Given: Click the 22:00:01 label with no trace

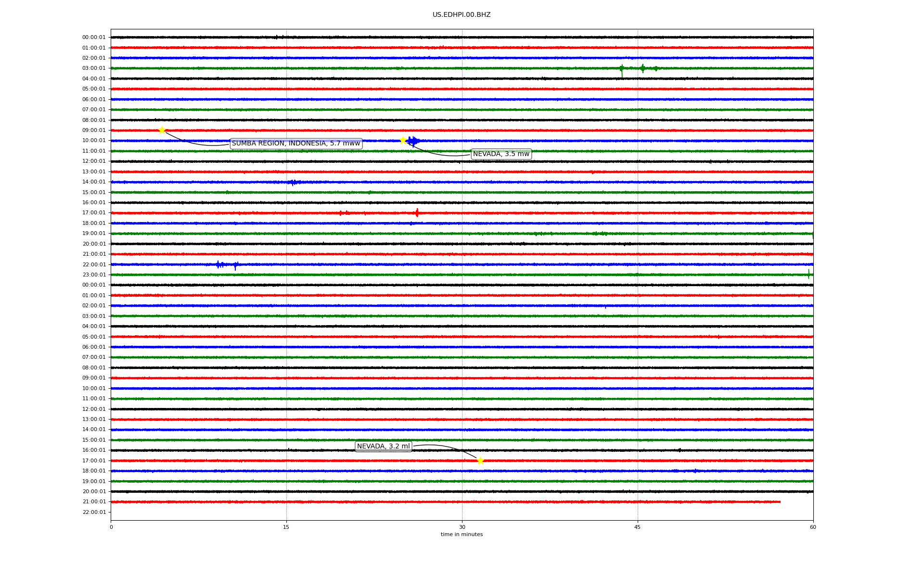Looking at the screenshot, I should (94, 512).
